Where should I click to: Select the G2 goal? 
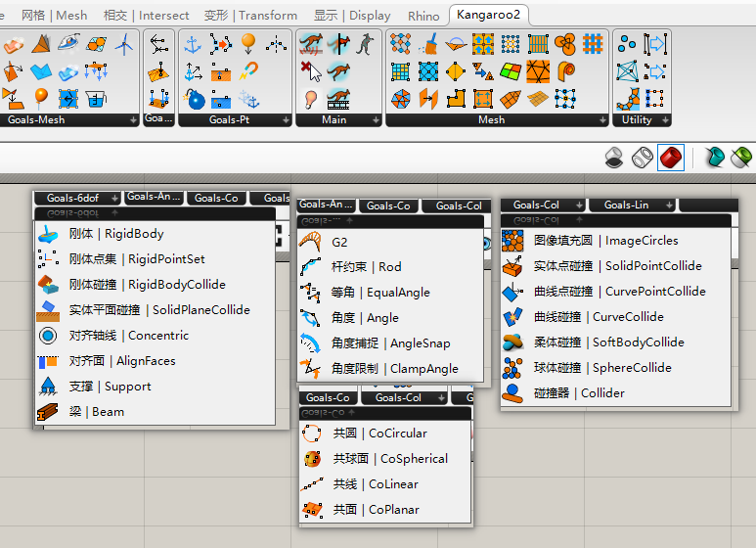pos(389,242)
